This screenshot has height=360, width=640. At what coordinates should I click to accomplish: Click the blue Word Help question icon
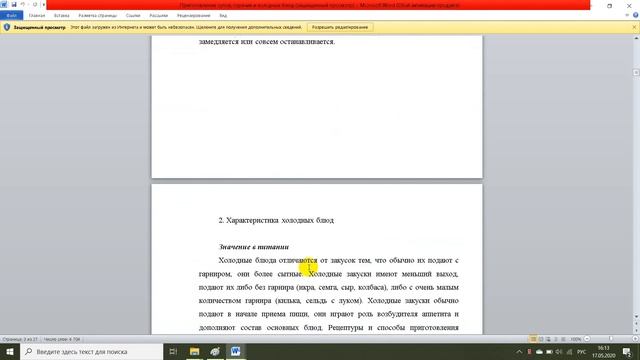[x=636, y=15]
